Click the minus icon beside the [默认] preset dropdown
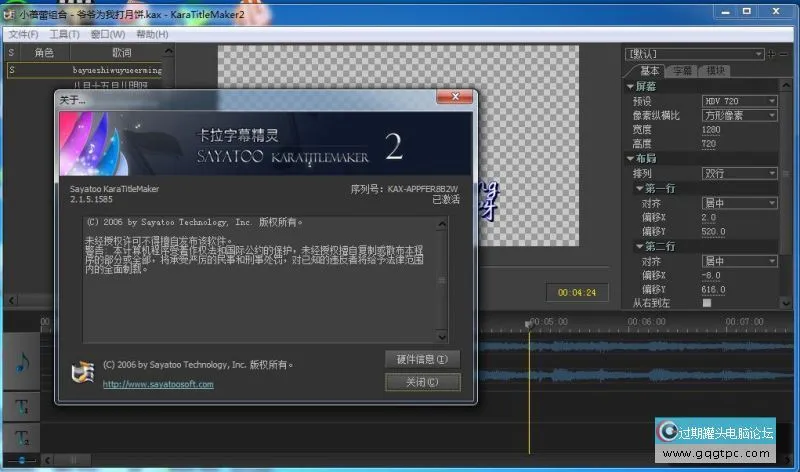 coord(783,54)
